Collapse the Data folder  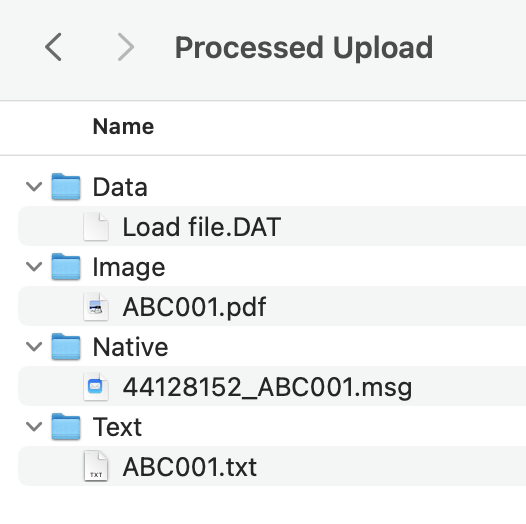coord(34,187)
